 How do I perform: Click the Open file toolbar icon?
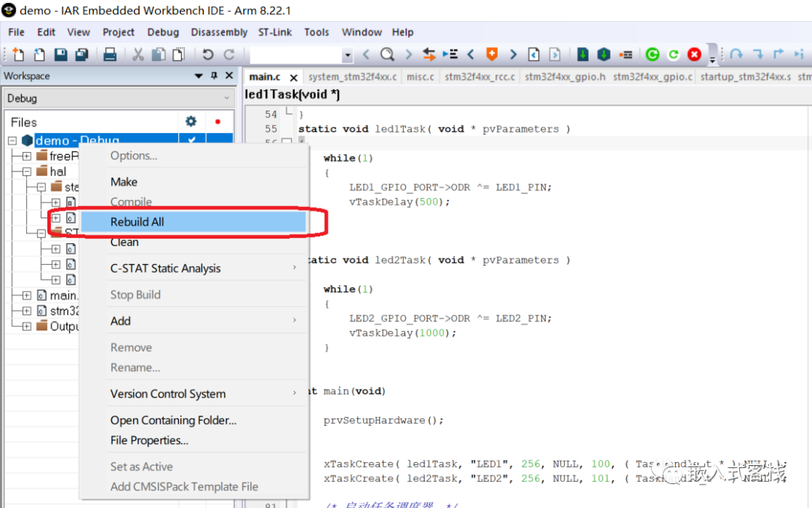click(x=39, y=54)
